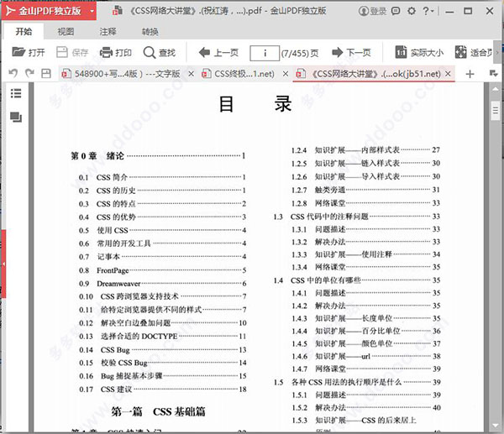Image resolution: width=504 pixels, height=434 pixels.
Task: Open the 金山PDF独立版 application menu dropdown
Action: pyautogui.click(x=92, y=11)
